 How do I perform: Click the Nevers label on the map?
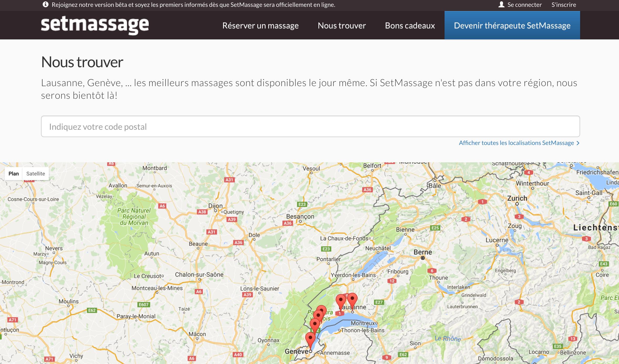[x=54, y=248]
